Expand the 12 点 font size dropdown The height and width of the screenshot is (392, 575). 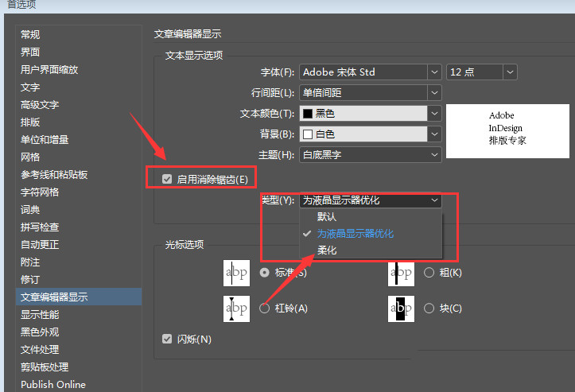coord(482,72)
